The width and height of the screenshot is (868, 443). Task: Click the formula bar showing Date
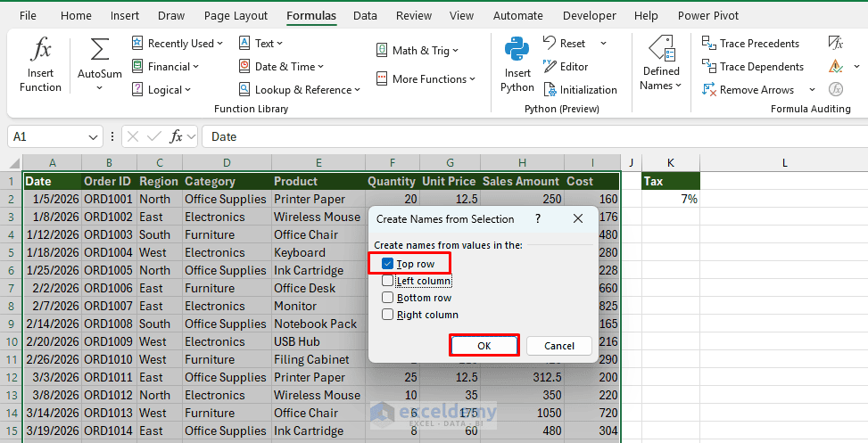pos(534,136)
